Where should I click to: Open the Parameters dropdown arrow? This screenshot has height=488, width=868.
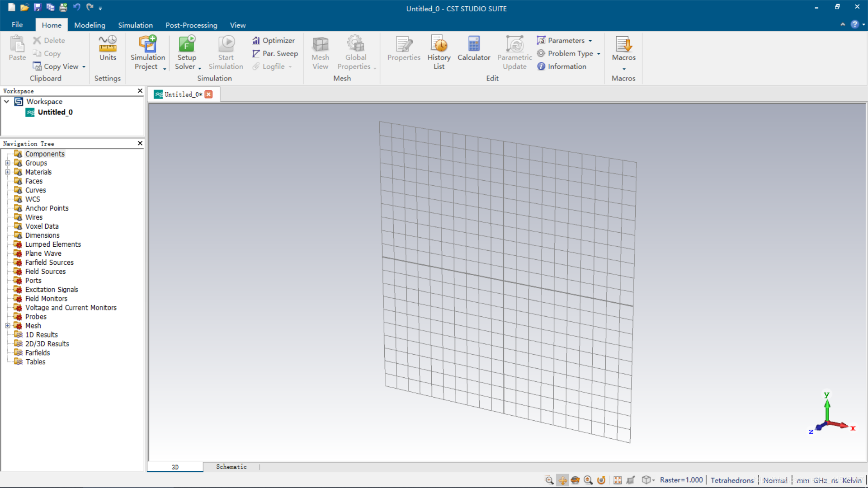590,41
